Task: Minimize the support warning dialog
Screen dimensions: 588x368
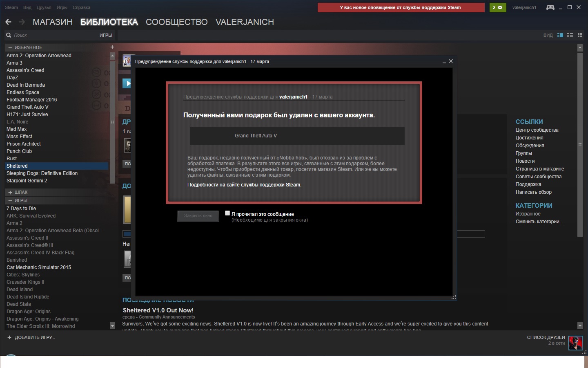Action: [444, 61]
